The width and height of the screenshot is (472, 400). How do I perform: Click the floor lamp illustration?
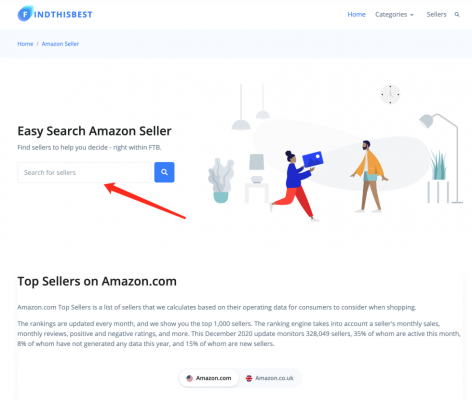coord(442,158)
